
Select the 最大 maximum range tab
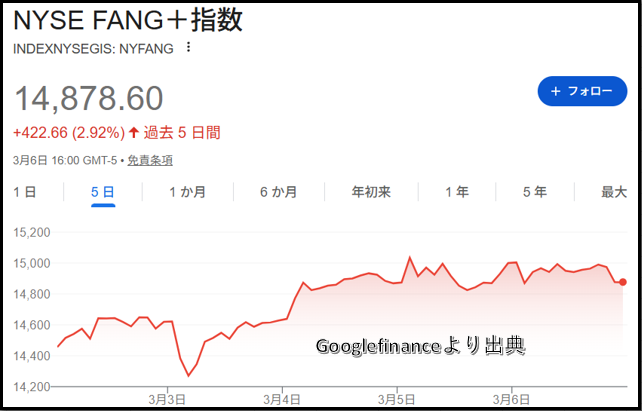point(613,192)
